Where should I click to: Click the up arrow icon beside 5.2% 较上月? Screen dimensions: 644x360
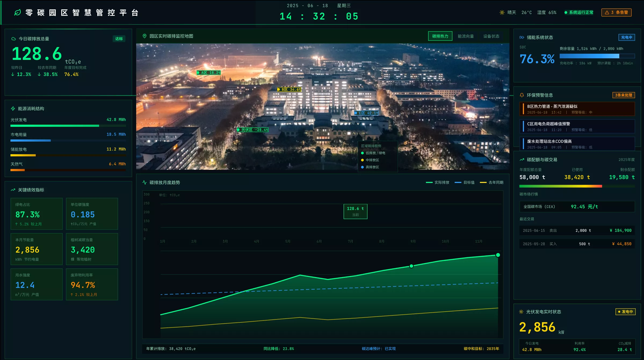[16, 224]
